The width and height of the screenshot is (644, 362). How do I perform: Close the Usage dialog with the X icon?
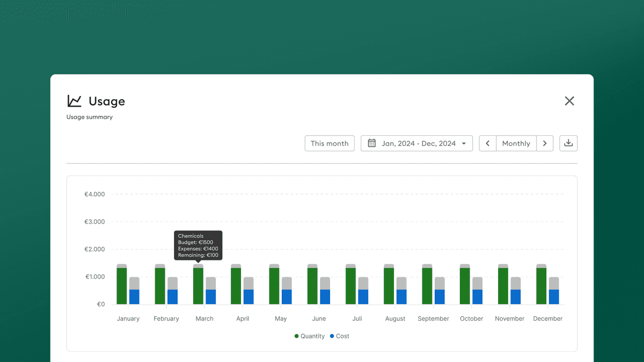pos(569,101)
